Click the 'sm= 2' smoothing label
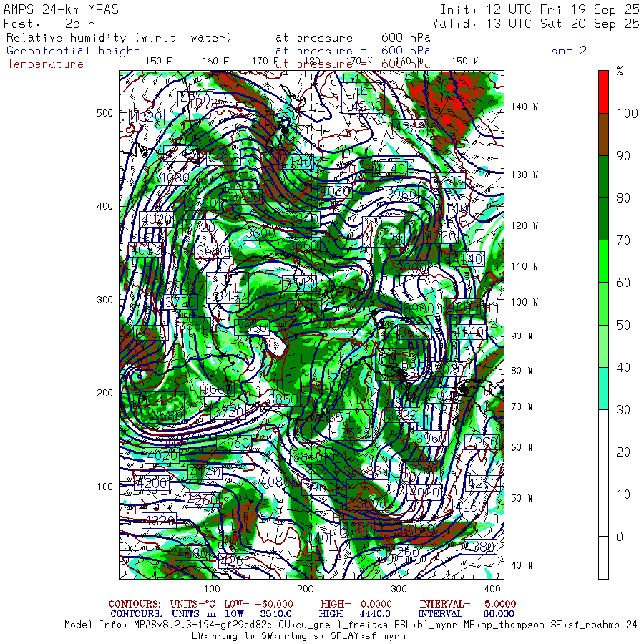The height and width of the screenshot is (644, 644). 569,51
